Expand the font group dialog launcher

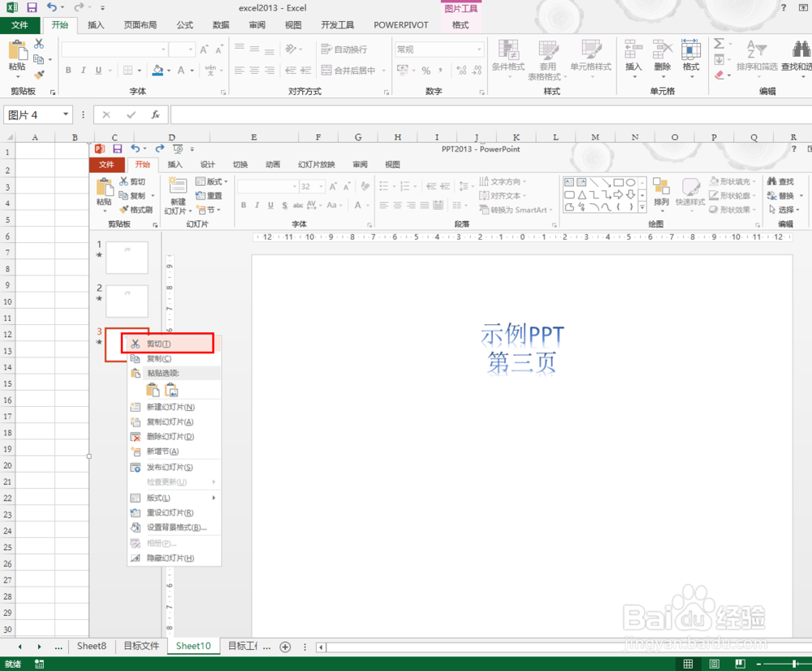[x=224, y=93]
